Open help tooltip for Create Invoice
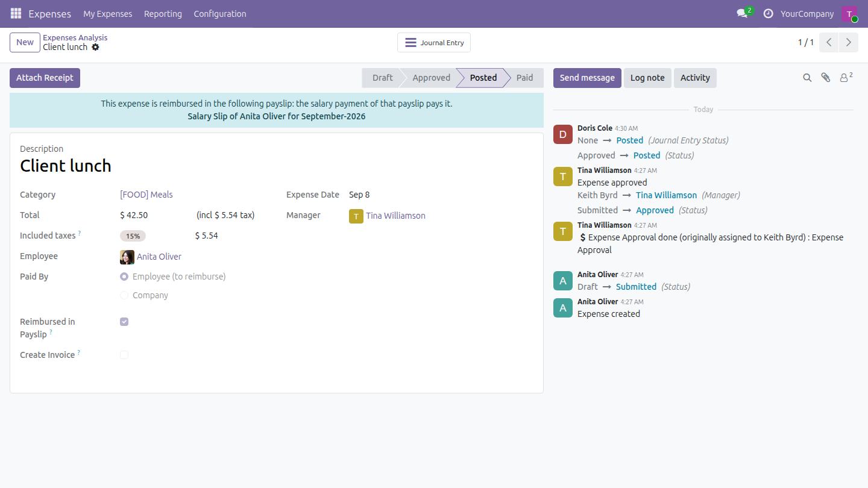The height and width of the screenshot is (488, 868). (x=79, y=352)
